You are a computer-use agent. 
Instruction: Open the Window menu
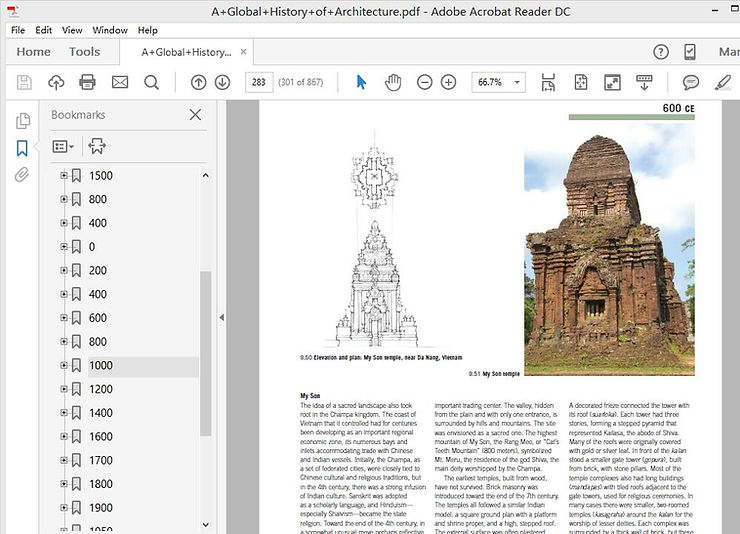(110, 30)
